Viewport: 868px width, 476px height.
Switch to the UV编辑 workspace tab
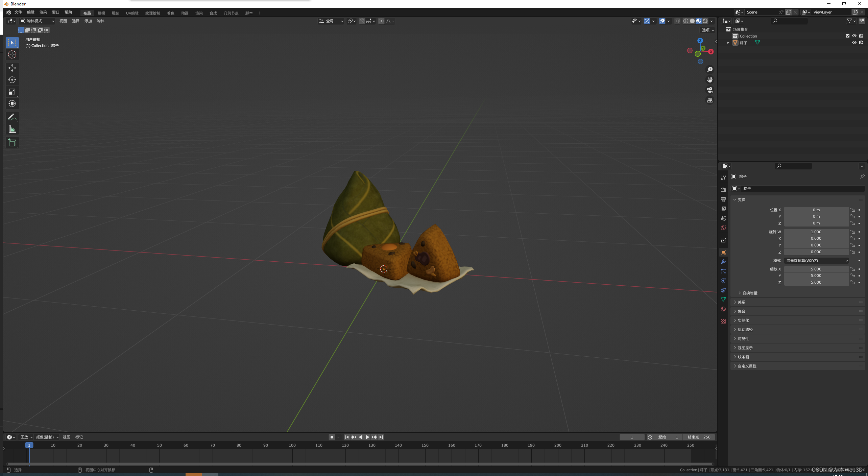132,13
